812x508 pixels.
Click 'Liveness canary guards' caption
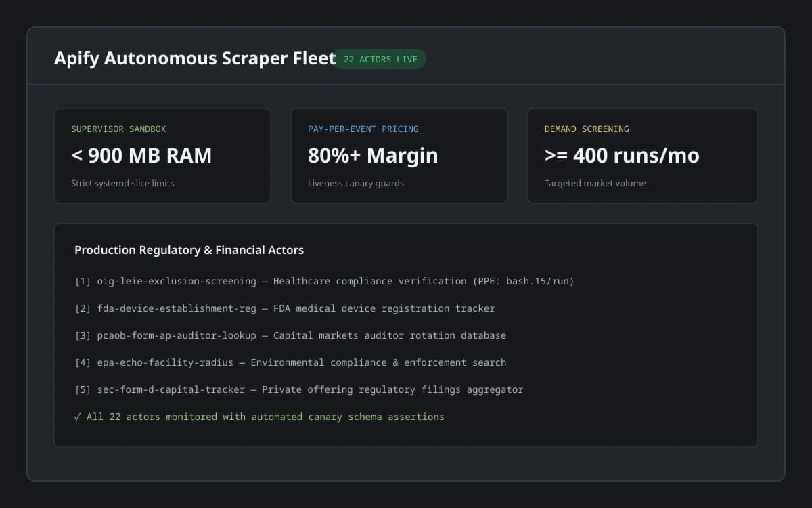tap(356, 183)
